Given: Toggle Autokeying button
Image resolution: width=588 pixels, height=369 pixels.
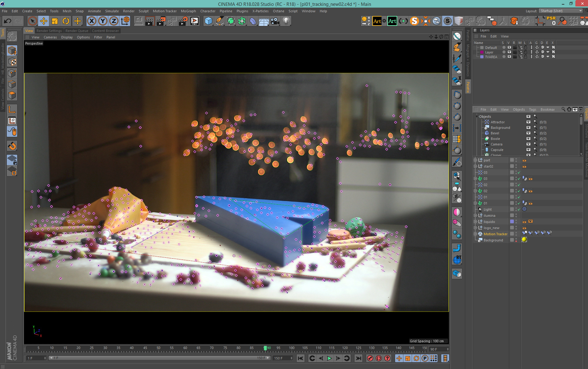Looking at the screenshot, I should (x=379, y=358).
